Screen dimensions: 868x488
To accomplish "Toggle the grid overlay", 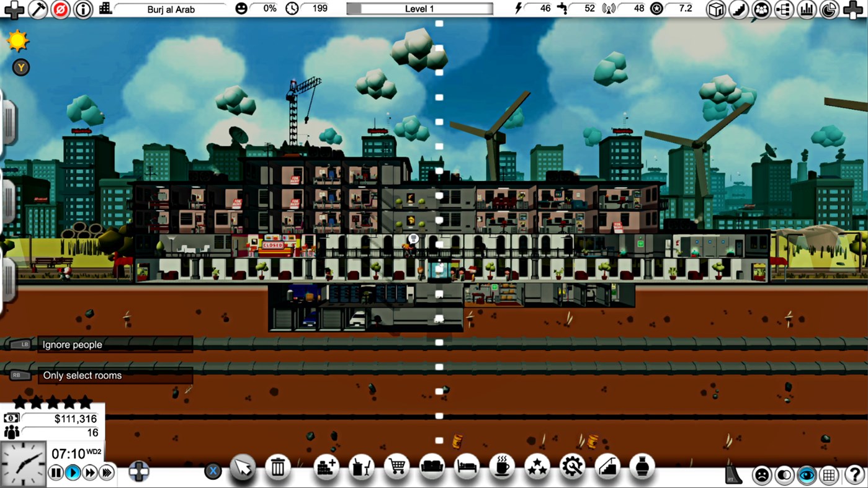I will coord(830,476).
